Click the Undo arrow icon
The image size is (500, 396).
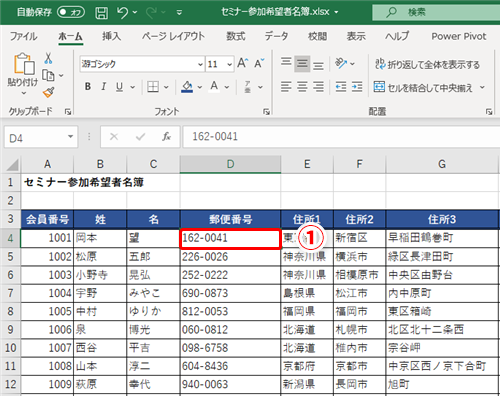tap(122, 13)
